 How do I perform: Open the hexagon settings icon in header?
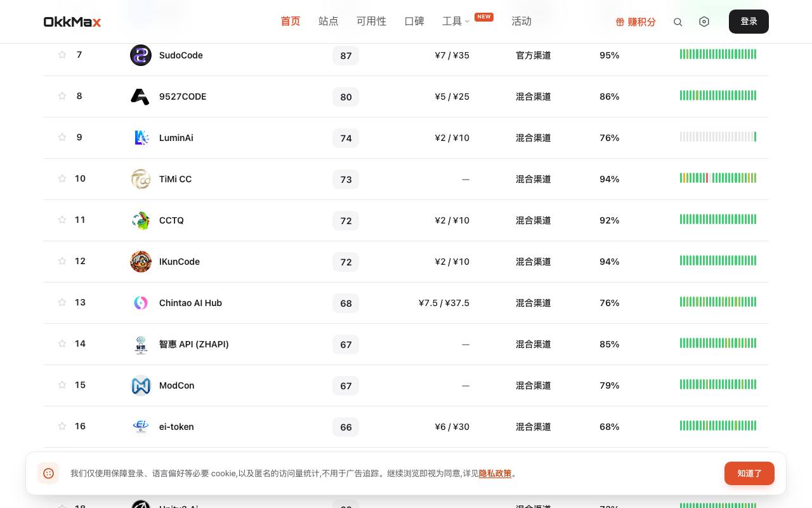(x=704, y=22)
